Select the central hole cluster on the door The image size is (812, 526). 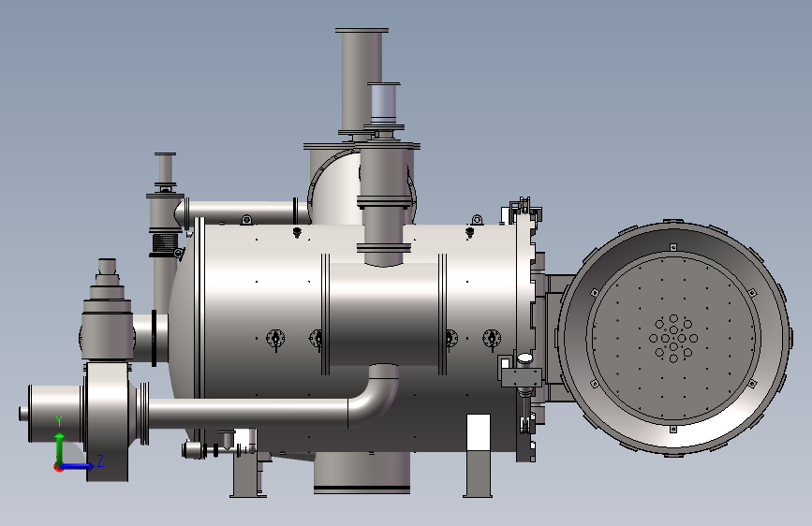[x=673, y=338]
